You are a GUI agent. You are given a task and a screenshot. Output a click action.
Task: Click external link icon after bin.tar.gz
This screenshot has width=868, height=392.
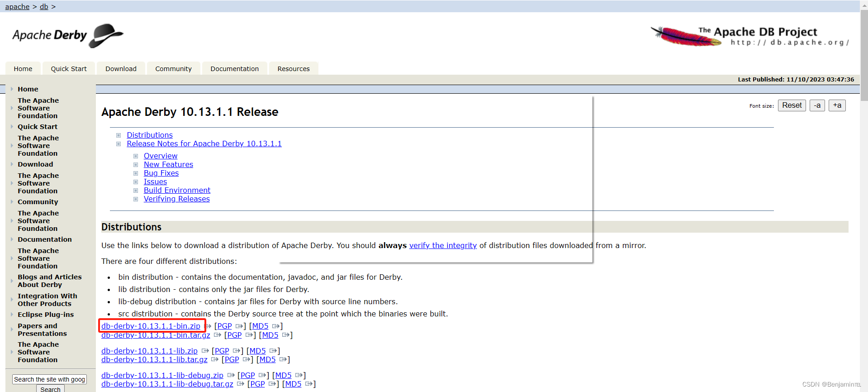[x=218, y=335]
